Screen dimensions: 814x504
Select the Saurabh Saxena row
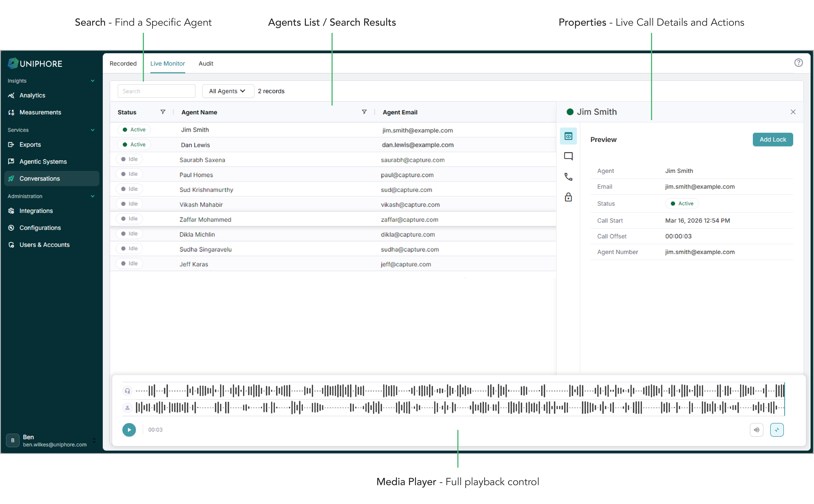click(x=333, y=160)
